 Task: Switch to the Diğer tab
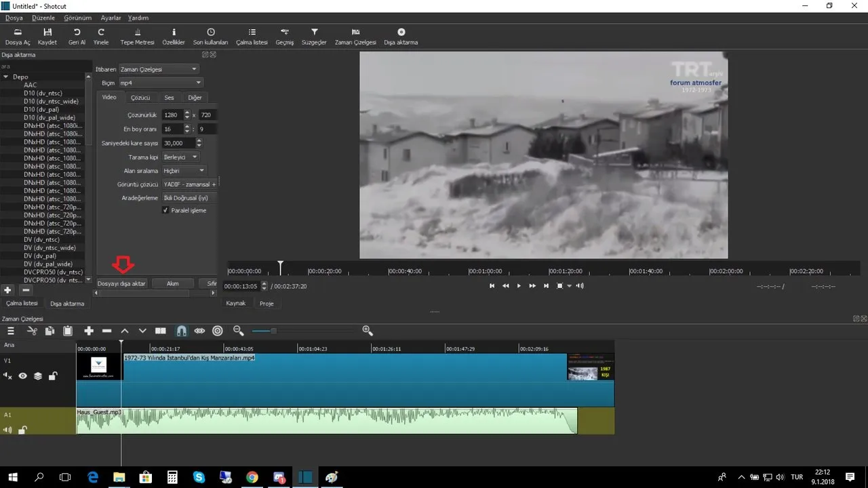point(195,98)
